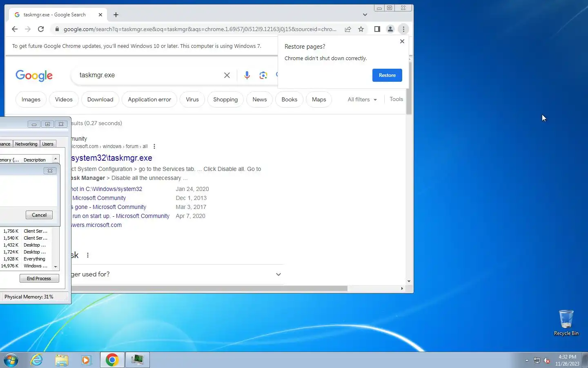Expand the 'used for?' question chevron
This screenshot has width=588, height=368.
click(278, 274)
